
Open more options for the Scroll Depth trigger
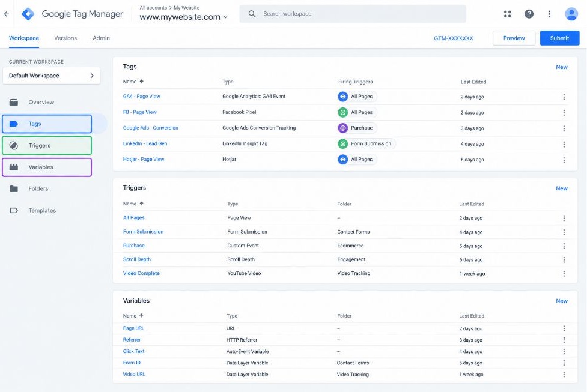[564, 259]
